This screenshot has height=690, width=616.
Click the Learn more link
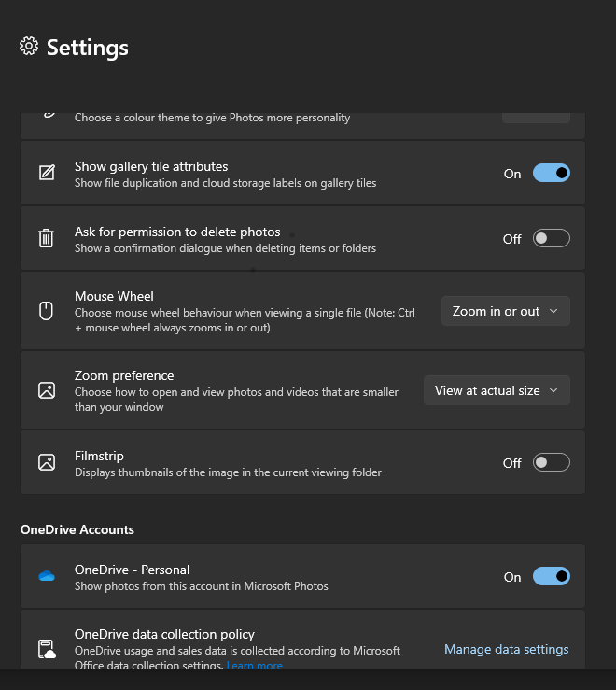point(255,665)
